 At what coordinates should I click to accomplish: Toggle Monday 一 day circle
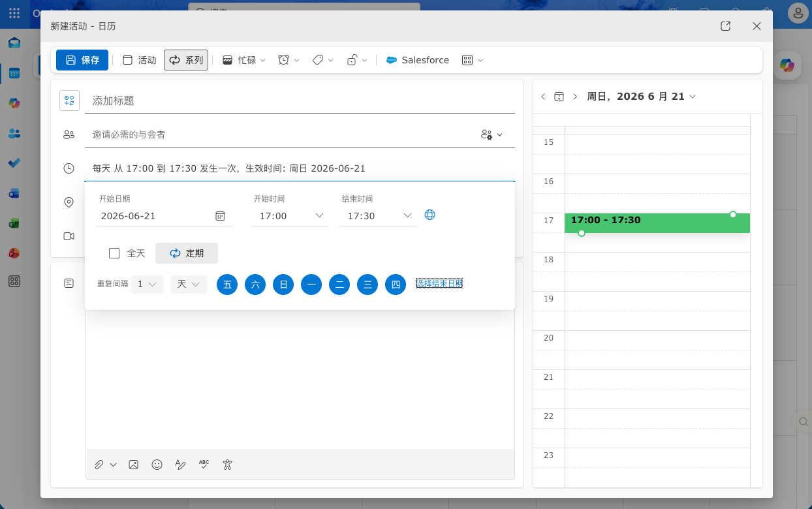[x=311, y=285]
